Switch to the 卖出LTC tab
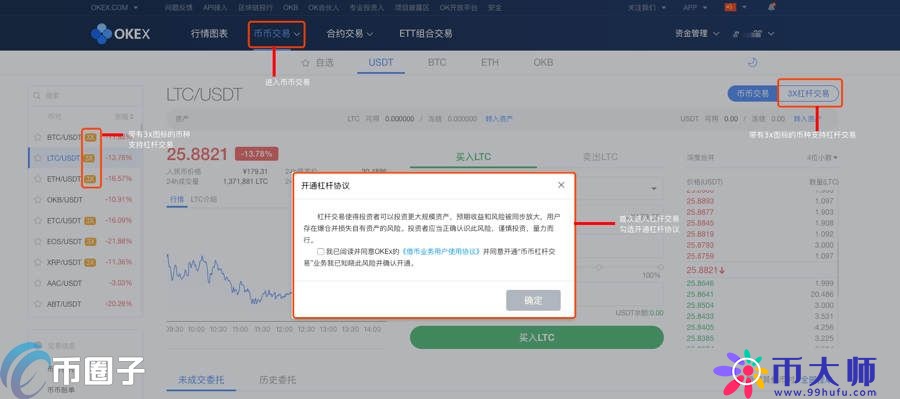 (600, 157)
